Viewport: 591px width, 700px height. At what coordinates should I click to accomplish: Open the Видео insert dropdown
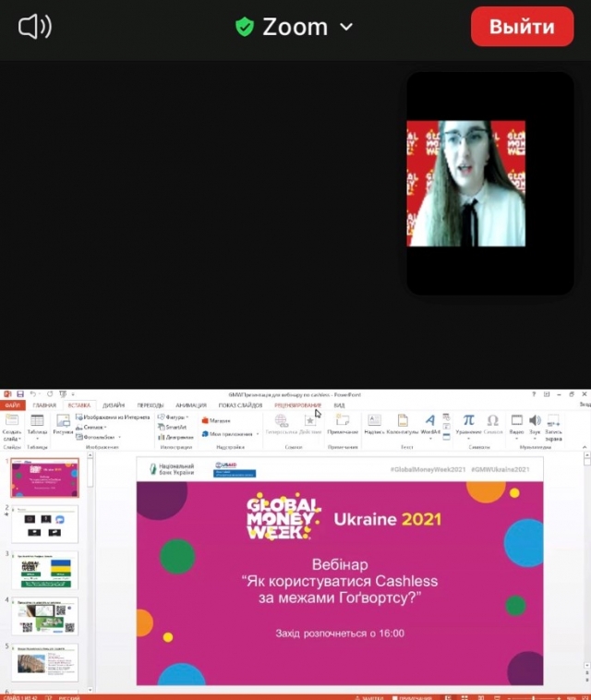pos(516,427)
